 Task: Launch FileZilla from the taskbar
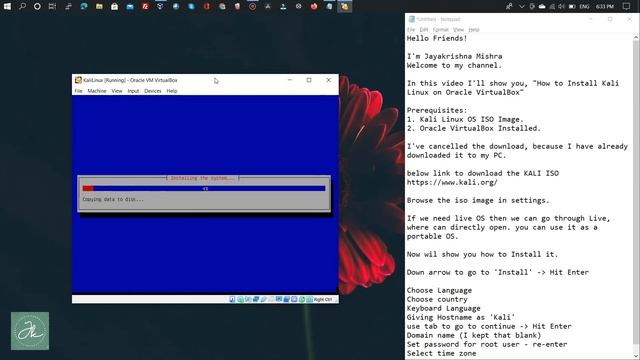point(145,6)
